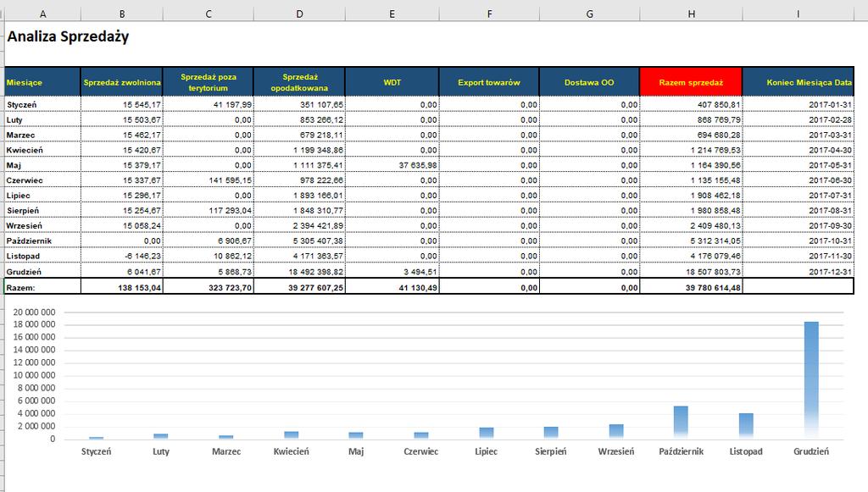Select total cell 323 723,70
The width and height of the screenshot is (868, 492).
[x=209, y=287]
